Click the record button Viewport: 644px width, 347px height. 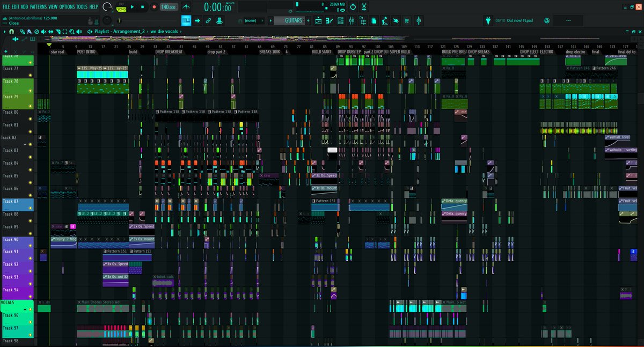coord(154,7)
